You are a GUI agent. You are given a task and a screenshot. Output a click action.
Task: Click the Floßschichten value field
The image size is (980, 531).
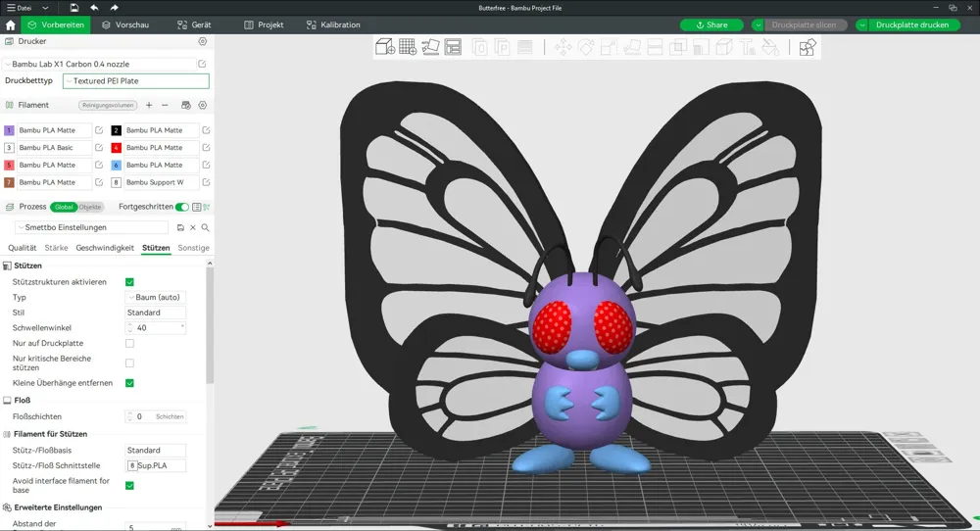156,416
